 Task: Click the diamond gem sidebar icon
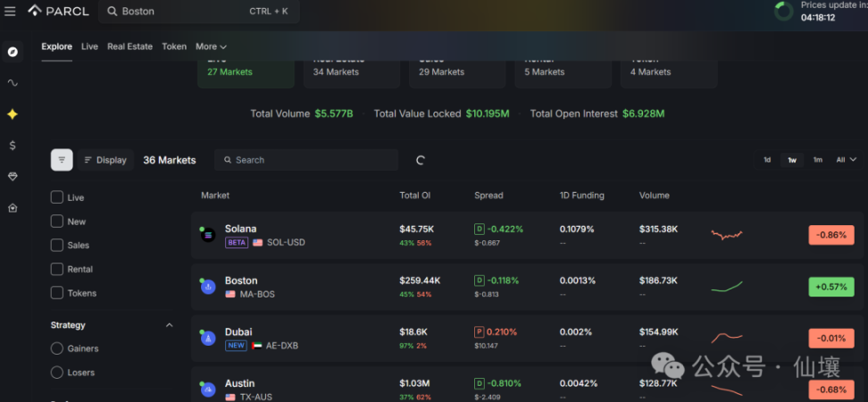pyautogui.click(x=13, y=177)
